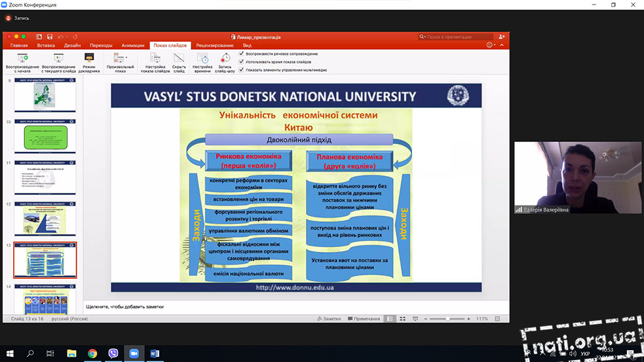
Task: Click language русский (Россия) in status bar
Action: (x=69, y=319)
